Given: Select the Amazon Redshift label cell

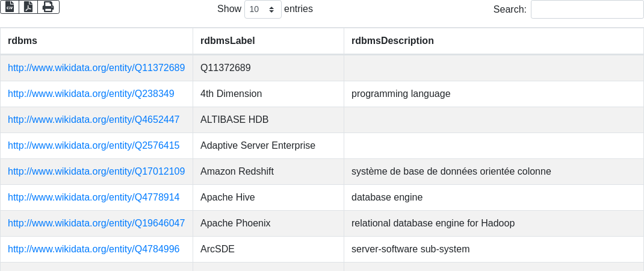Looking at the screenshot, I should coord(237,172).
